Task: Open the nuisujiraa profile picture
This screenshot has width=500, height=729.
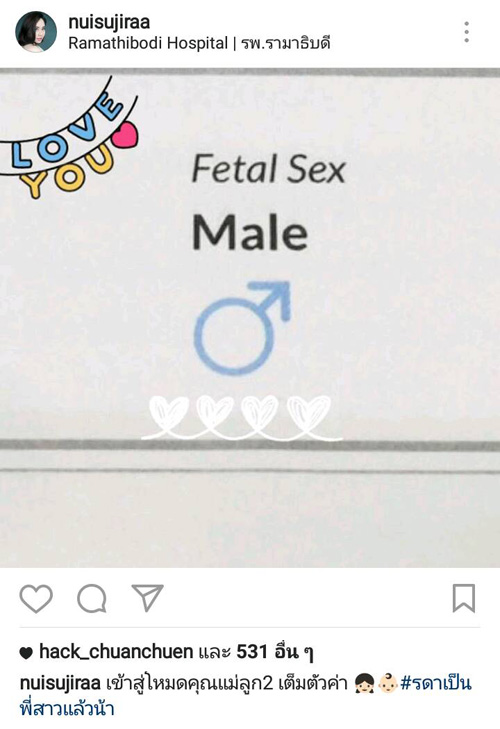Action: 36,32
